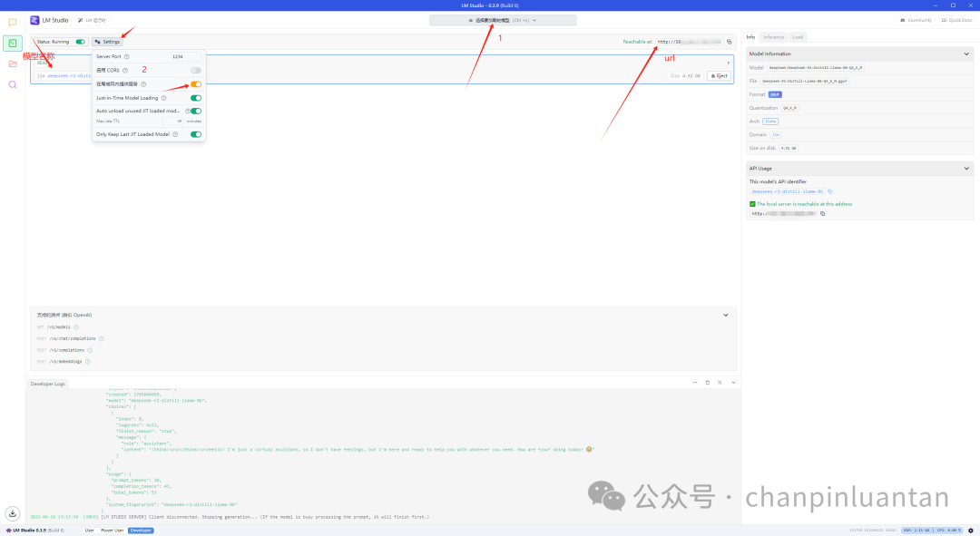Click the Max idle TTL minutes field
This screenshot has height=536, width=980.
coord(172,122)
